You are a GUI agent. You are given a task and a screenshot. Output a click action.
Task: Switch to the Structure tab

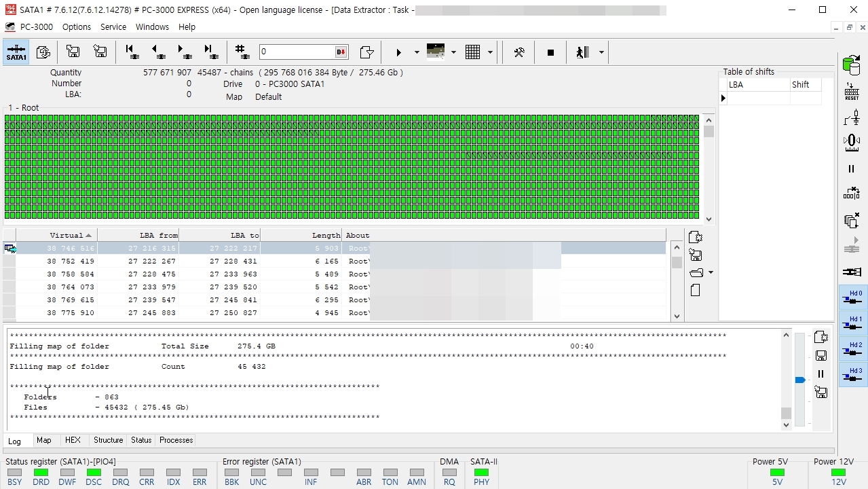(x=109, y=440)
